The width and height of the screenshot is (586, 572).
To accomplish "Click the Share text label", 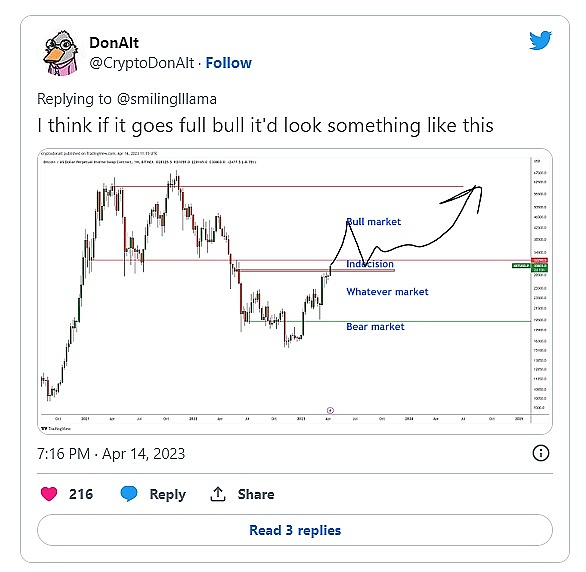I will click(256, 494).
